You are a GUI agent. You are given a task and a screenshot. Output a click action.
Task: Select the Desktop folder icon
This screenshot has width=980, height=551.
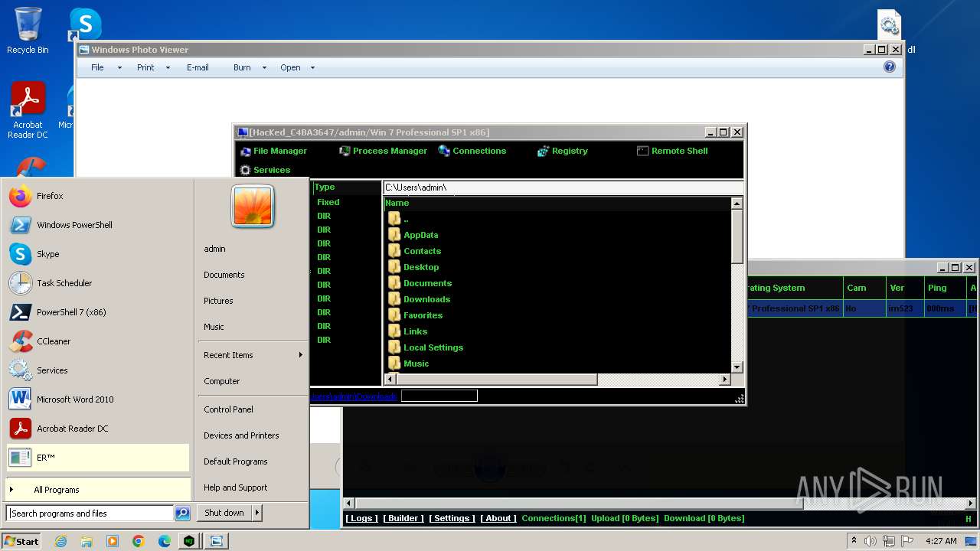(x=394, y=267)
